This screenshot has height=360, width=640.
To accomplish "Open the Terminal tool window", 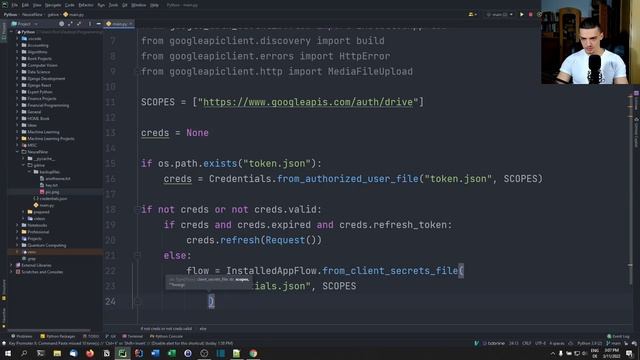I will tap(132, 336).
